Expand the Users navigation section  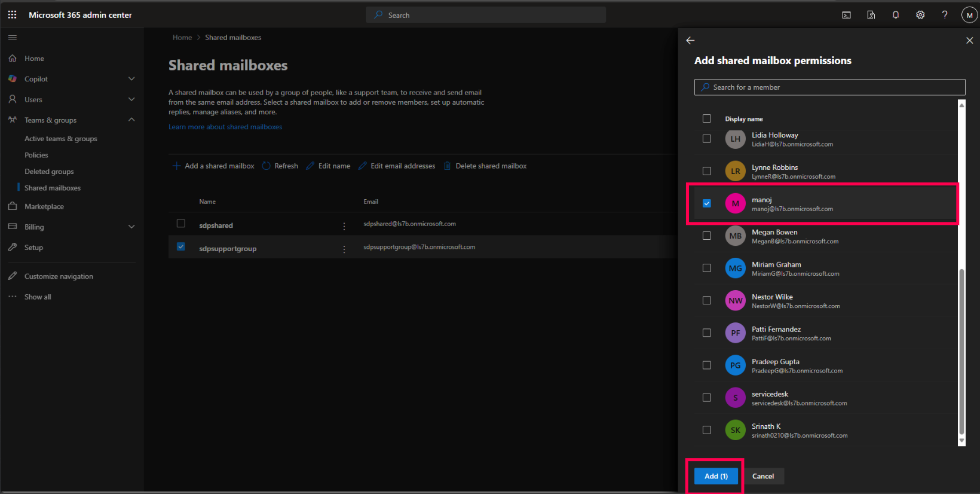click(131, 99)
